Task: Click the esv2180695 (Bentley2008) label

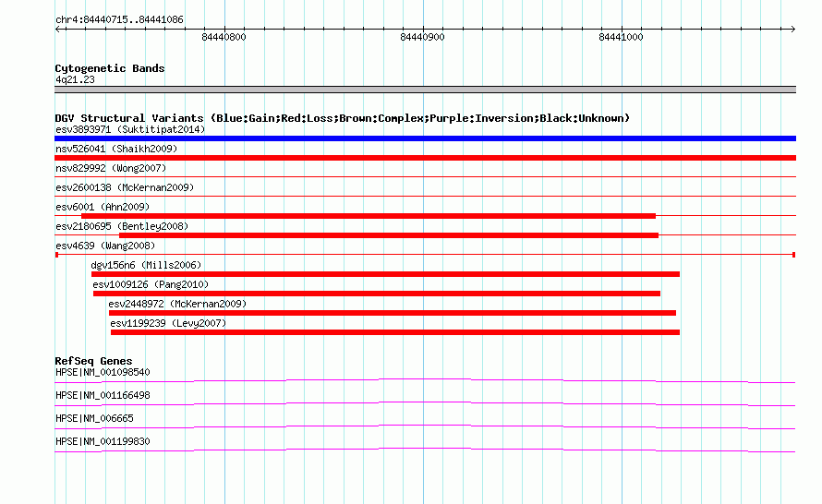Action: [x=122, y=226]
